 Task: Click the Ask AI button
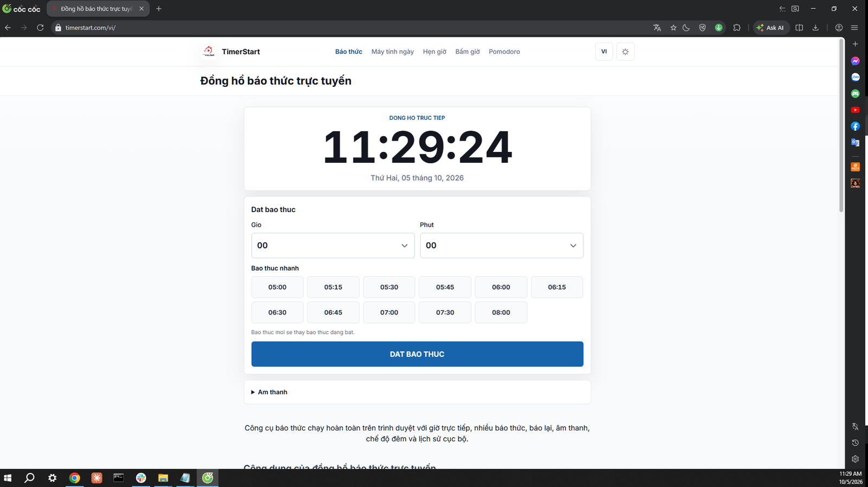770,28
